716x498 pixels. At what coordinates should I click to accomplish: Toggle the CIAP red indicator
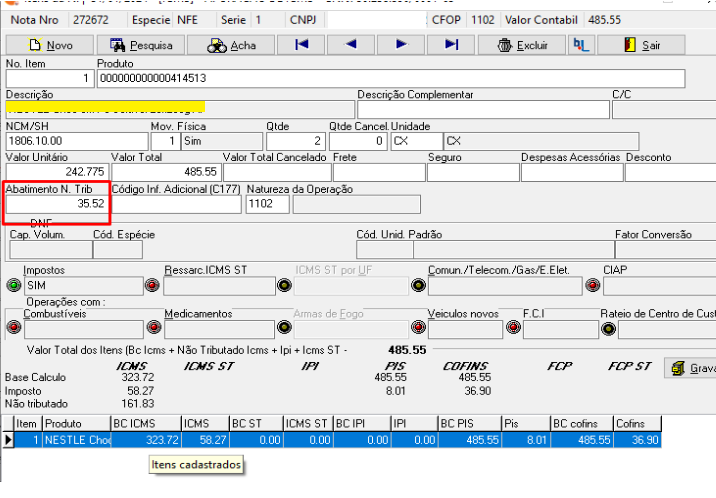click(x=593, y=285)
